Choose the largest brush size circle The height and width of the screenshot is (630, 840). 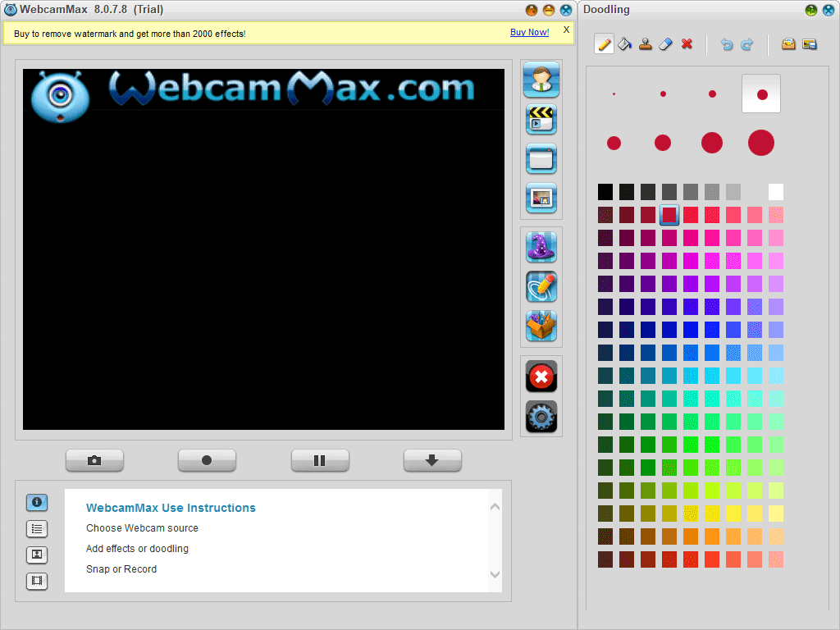(x=761, y=143)
